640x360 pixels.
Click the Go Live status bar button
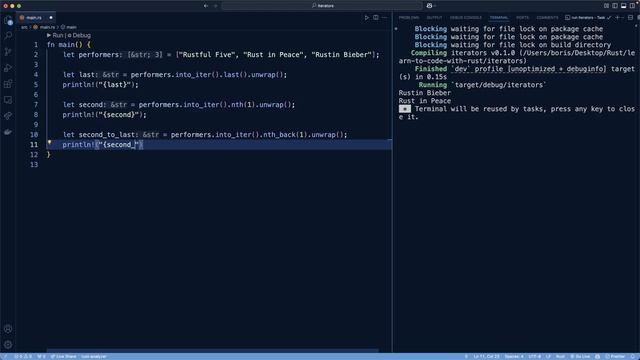click(580, 356)
